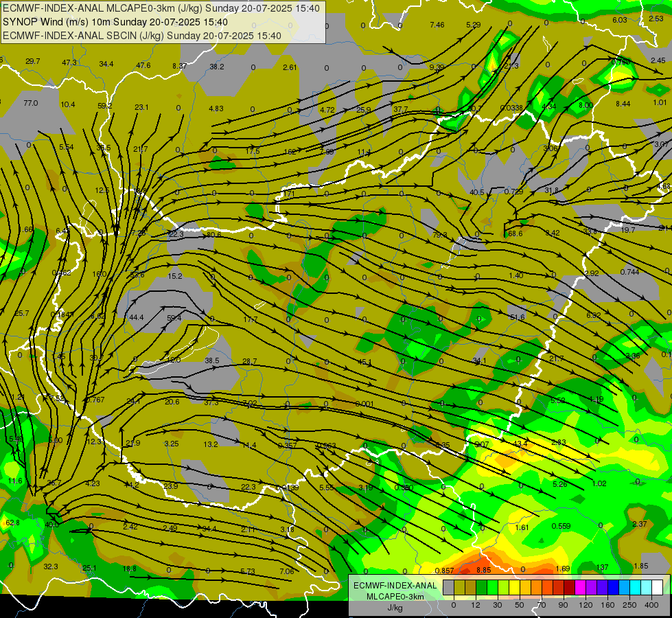Click the map value '38.5'
Image resolution: width=672 pixels, height=618 pixels.
(x=211, y=360)
